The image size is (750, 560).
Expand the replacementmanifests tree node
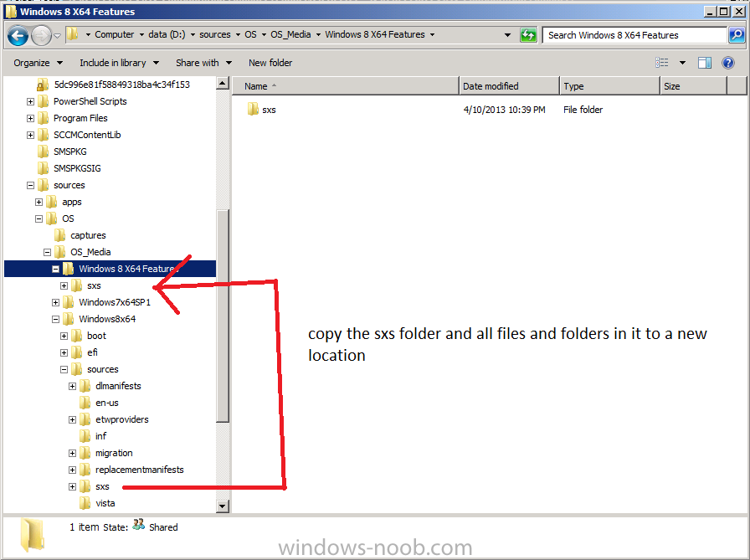tap(73, 470)
